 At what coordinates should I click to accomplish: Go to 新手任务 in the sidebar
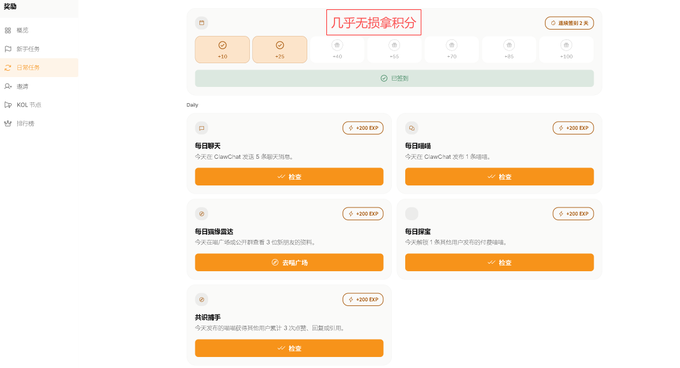tap(39, 49)
